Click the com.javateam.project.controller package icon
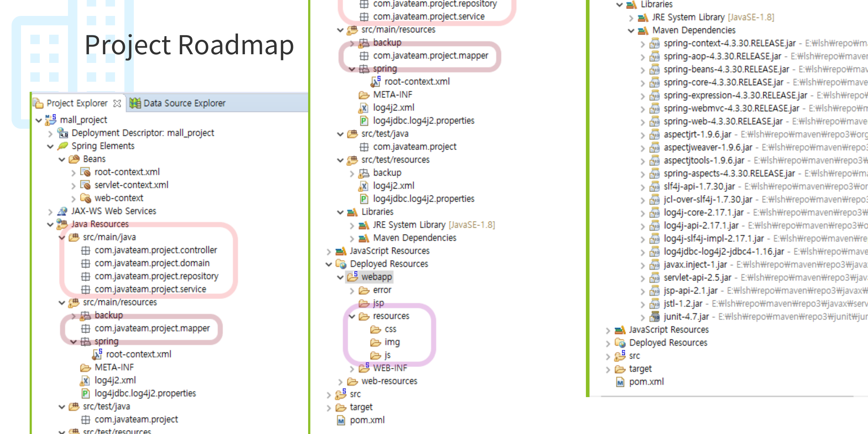This screenshot has height=434, width=868. click(x=86, y=250)
